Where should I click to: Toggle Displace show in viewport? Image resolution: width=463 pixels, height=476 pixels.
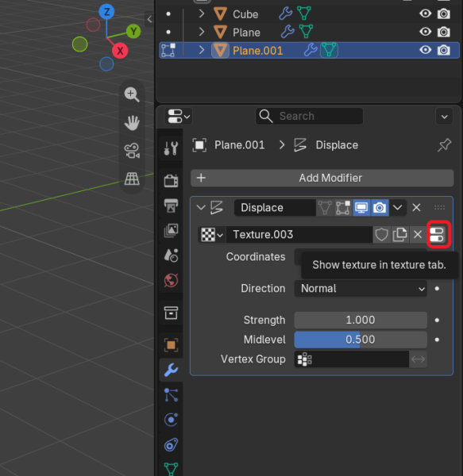point(361,208)
